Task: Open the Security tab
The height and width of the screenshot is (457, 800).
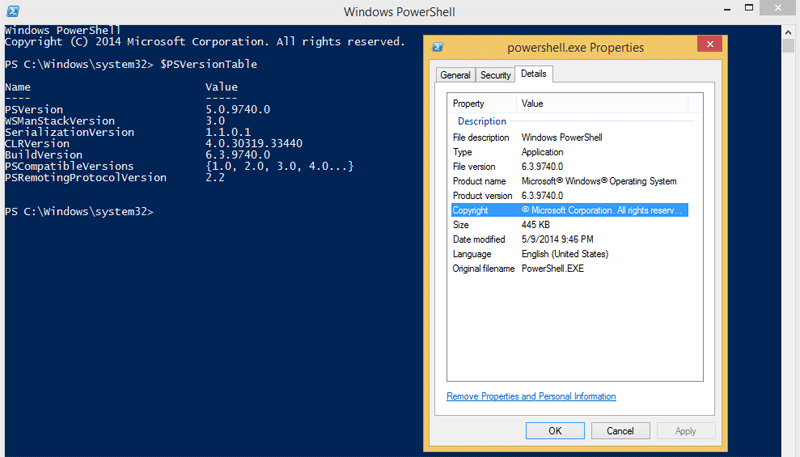Action: point(495,75)
